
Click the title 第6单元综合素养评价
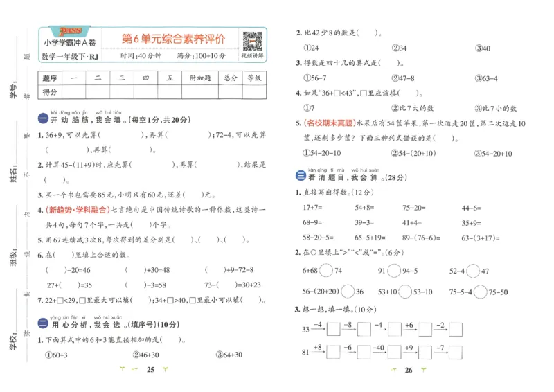click(173, 39)
